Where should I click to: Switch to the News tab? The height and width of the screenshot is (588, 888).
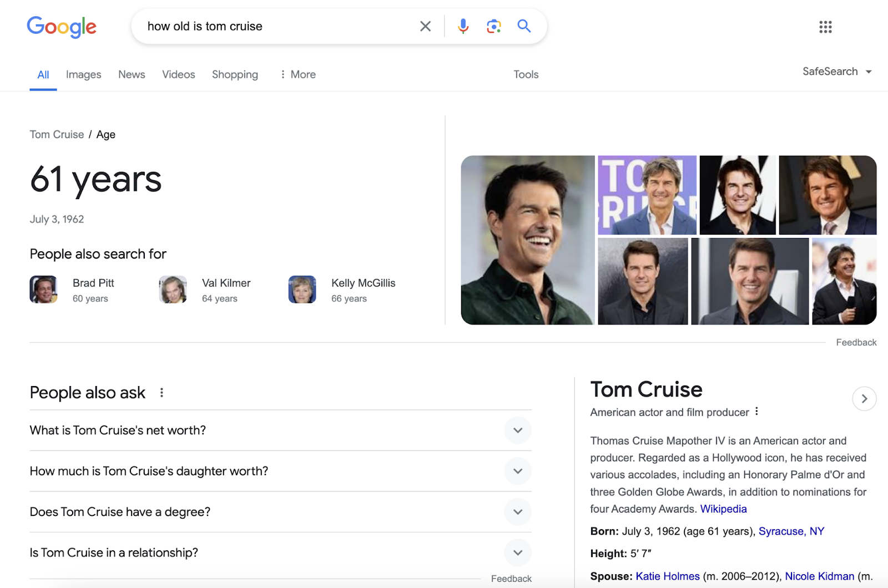point(132,74)
